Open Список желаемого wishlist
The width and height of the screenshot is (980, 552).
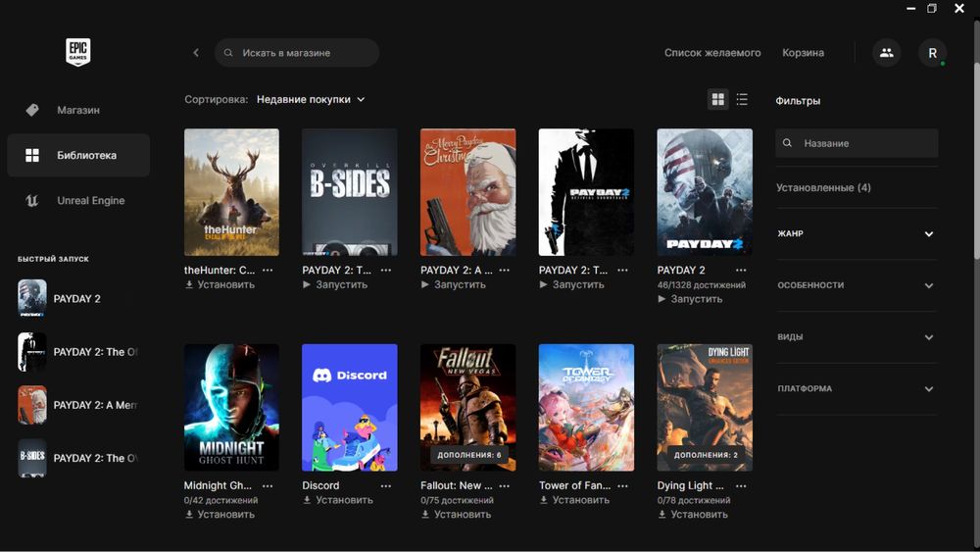[712, 53]
